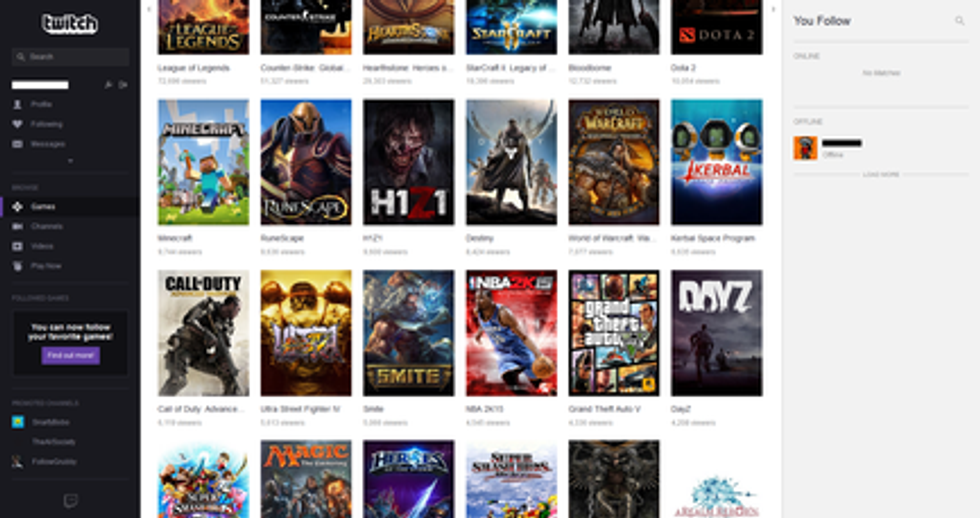Click the Find out more! button

coord(70,355)
